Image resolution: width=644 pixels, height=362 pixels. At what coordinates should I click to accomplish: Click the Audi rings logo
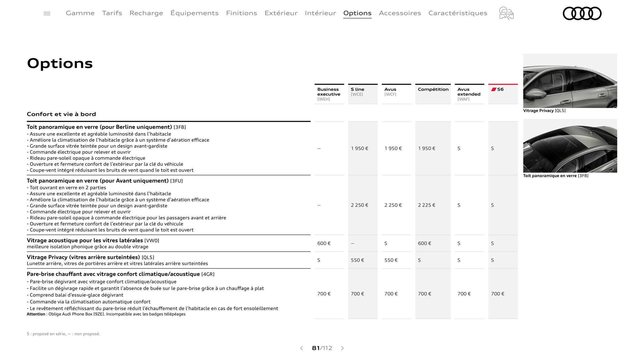coord(582,13)
